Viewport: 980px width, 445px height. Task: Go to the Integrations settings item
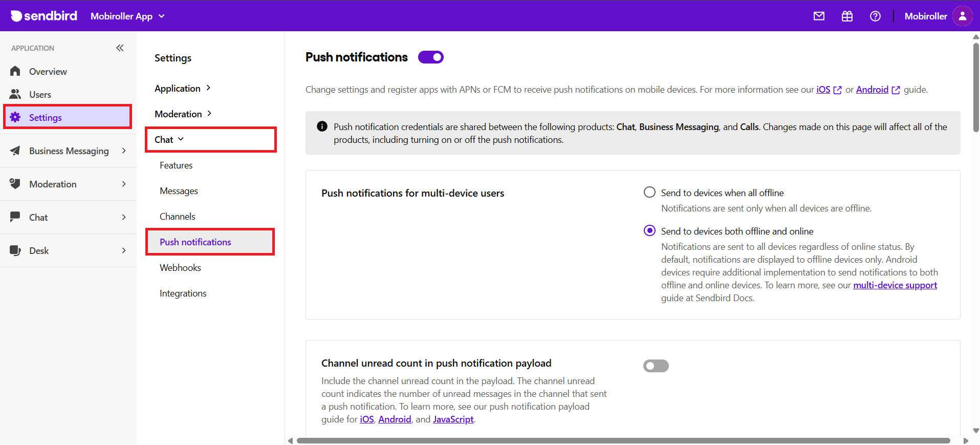tap(183, 293)
